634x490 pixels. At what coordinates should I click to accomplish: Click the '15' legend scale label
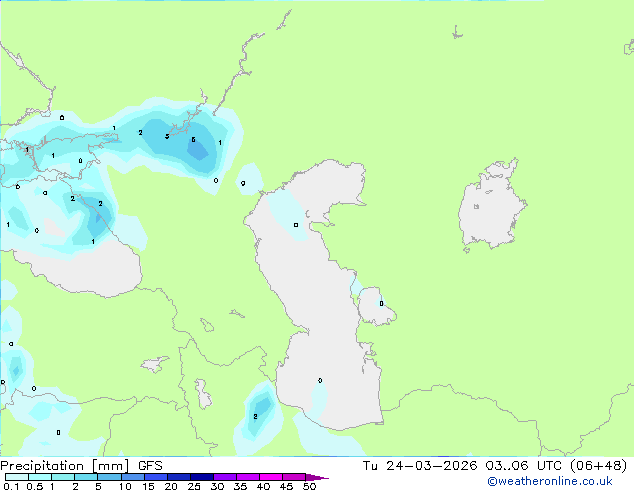click(148, 486)
